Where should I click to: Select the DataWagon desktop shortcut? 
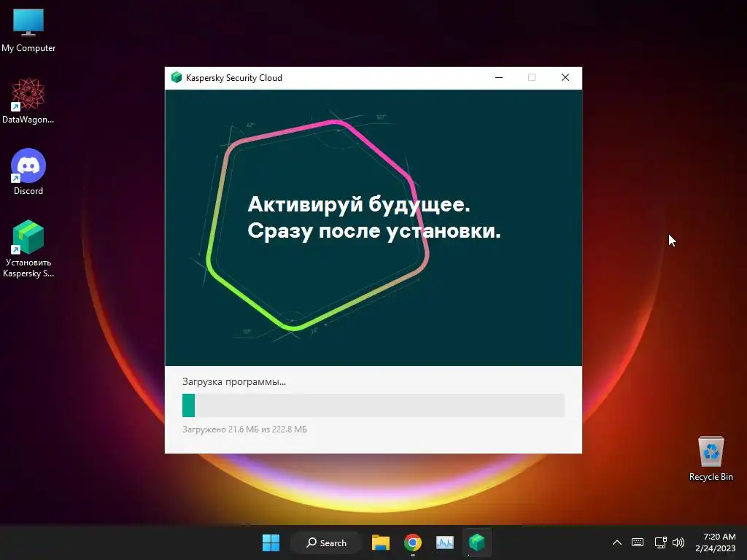[28, 101]
